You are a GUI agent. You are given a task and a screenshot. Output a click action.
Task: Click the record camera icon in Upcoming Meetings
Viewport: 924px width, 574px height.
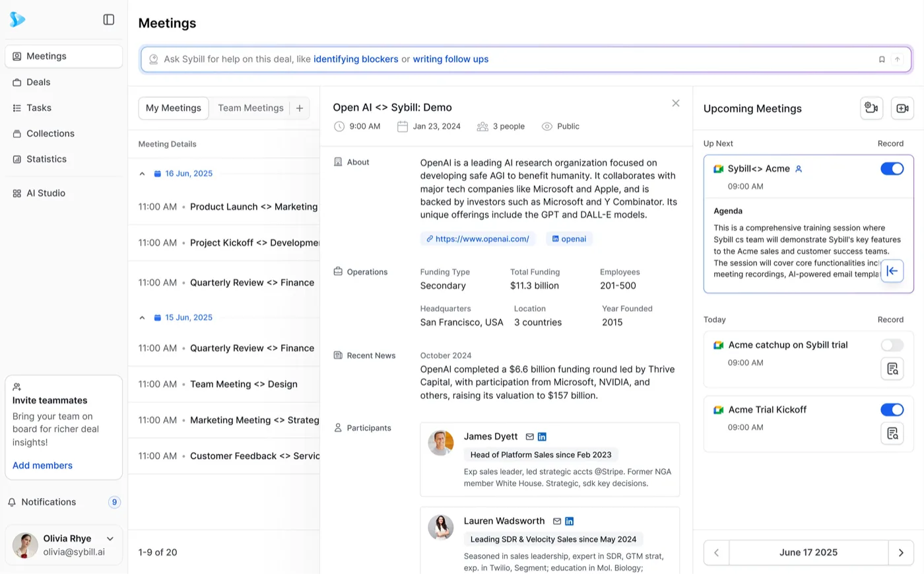pos(872,108)
